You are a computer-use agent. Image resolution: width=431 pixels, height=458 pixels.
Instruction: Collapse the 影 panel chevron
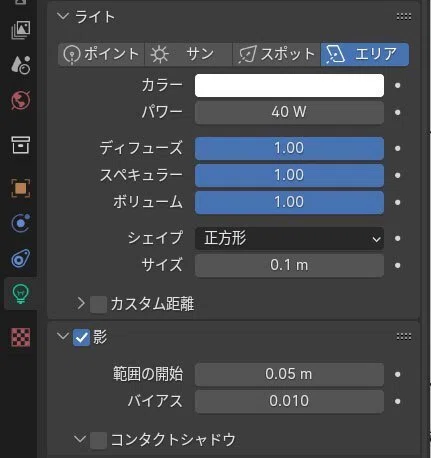tap(63, 336)
